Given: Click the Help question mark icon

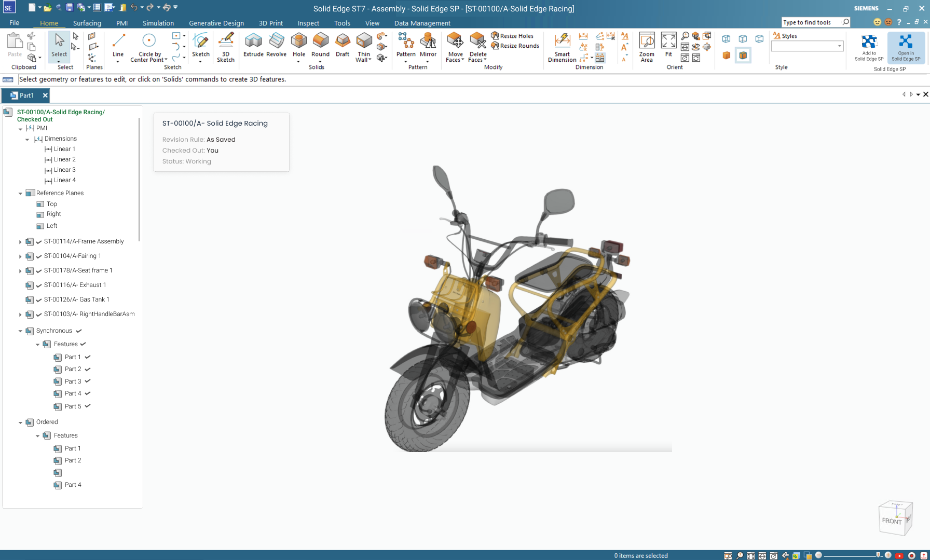Looking at the screenshot, I should 899,22.
